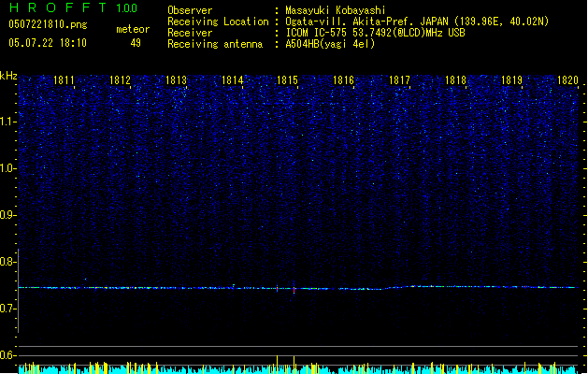Click the 1815 time axis marker
Viewport: 588px width, 374px height.
click(287, 80)
